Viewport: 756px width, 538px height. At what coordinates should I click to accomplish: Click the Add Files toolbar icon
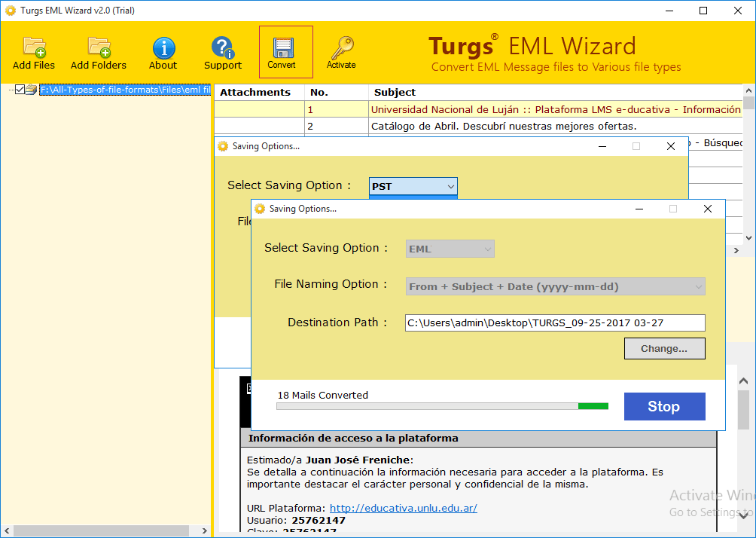(34, 47)
